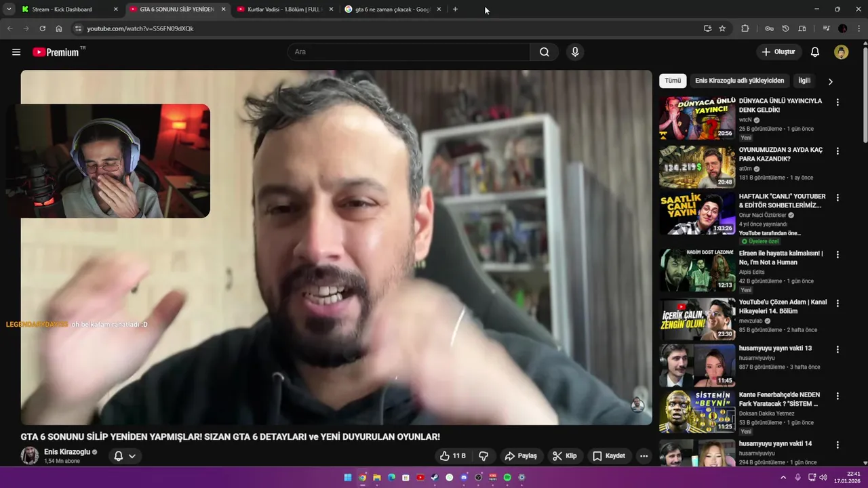The image size is (868, 488).
Task: Switch to the Kurtlar Vadisi tab
Action: [284, 9]
